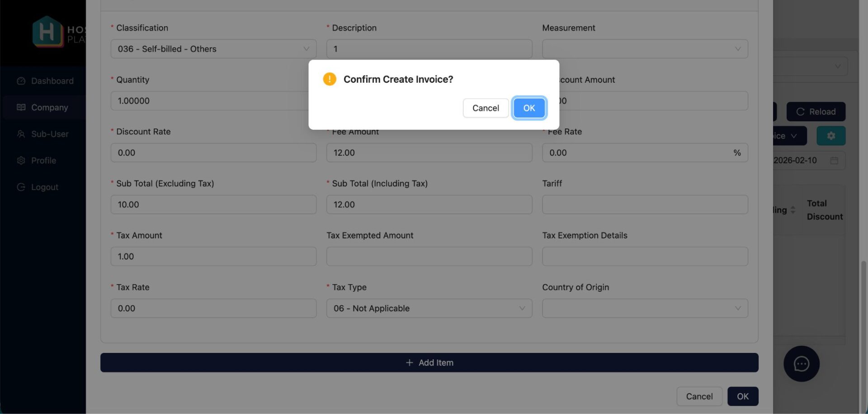Click the plus icon on Add Item

[409, 362]
